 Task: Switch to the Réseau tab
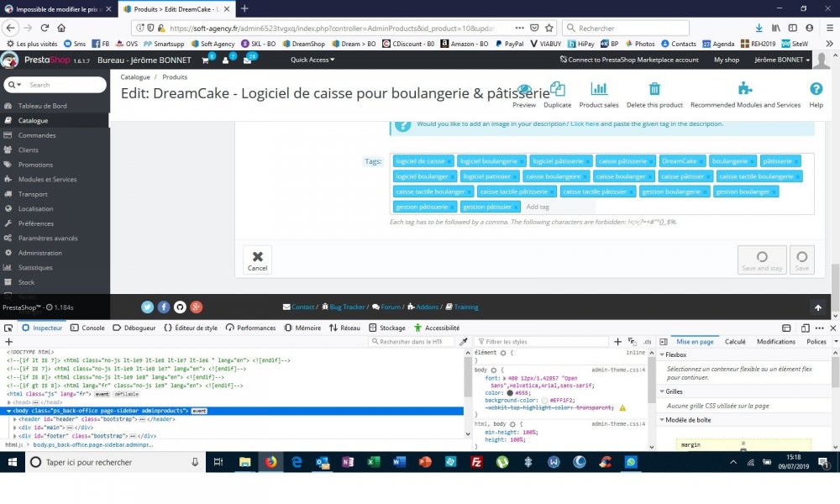point(344,328)
